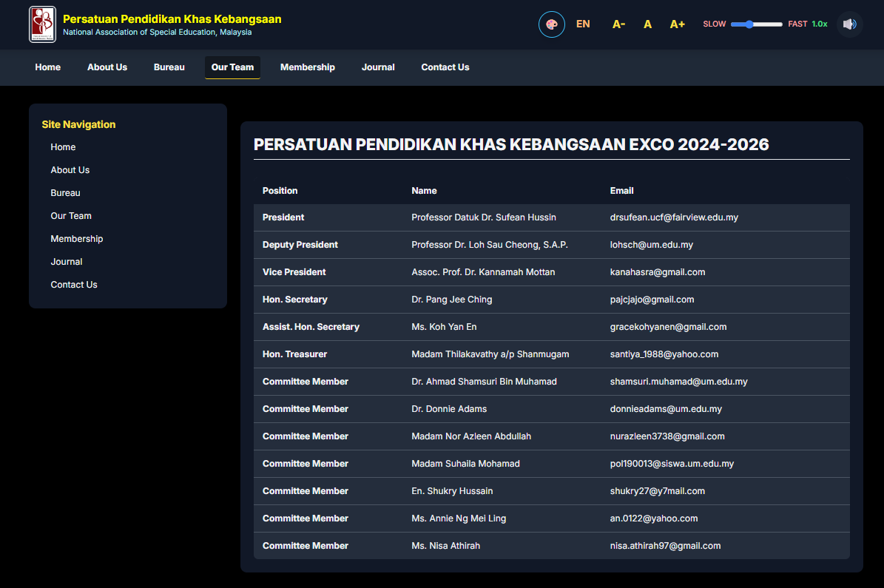The image size is (884, 588).
Task: Switch language using the EN button
Action: (583, 24)
